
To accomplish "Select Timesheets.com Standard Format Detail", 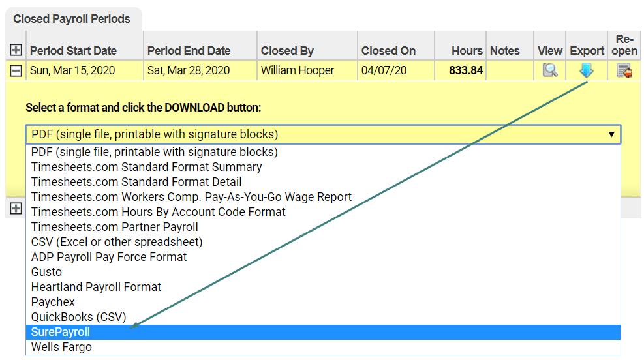I will tap(323, 182).
